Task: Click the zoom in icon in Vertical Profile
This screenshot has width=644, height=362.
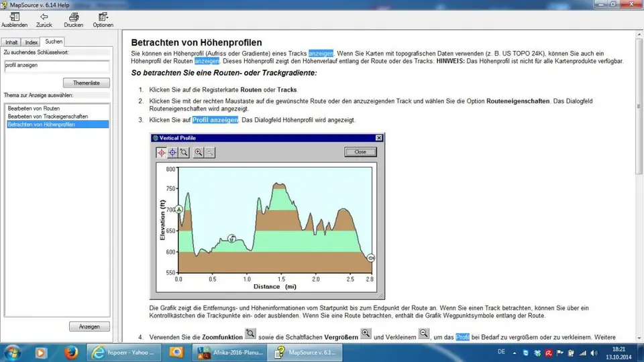Action: [x=199, y=153]
